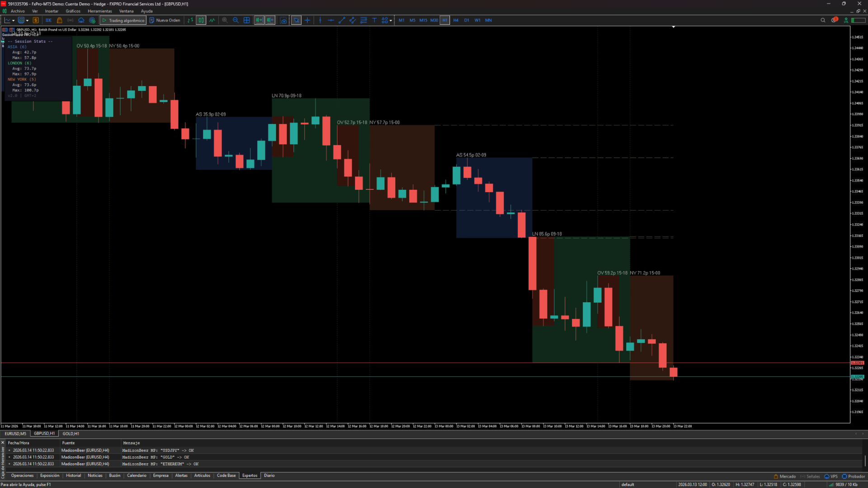Click the zoom out magnifier icon
The image size is (868, 488).
236,20
